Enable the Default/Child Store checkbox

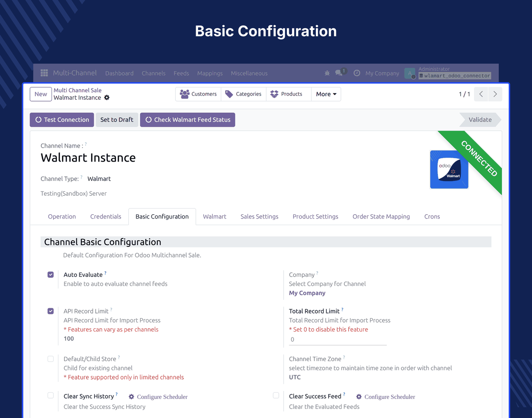(50, 359)
